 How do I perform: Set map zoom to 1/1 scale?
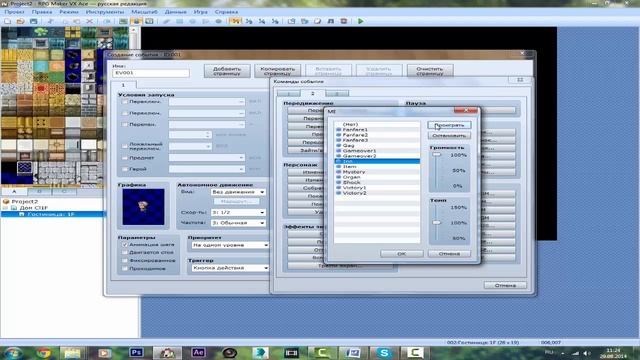(x=236, y=21)
